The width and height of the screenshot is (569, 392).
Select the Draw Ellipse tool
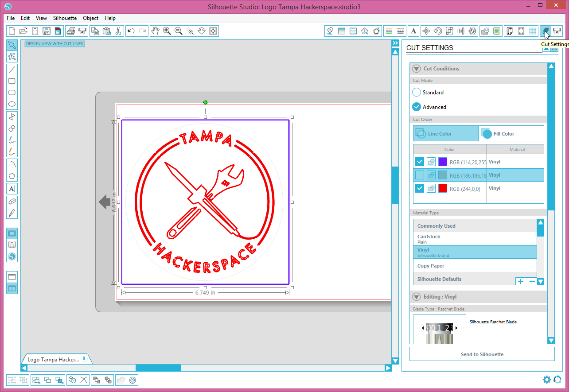tap(12, 104)
